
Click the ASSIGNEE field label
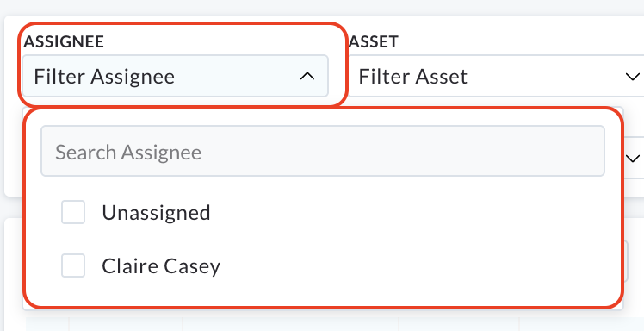coord(64,41)
